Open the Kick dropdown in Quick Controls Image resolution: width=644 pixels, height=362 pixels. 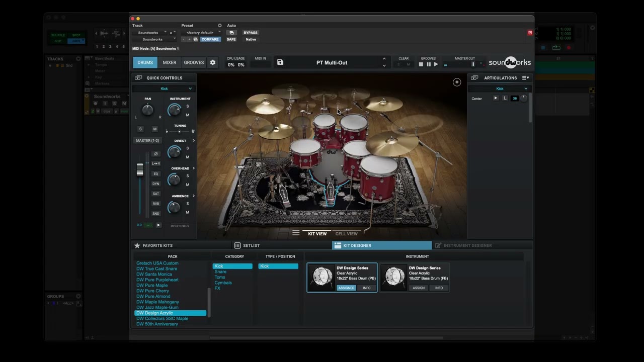click(164, 88)
